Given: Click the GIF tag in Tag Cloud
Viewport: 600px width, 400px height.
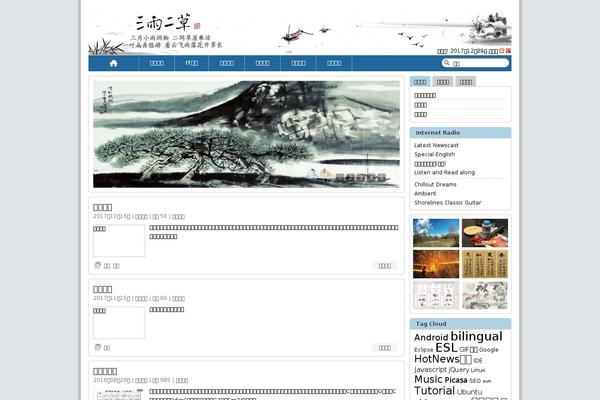Looking at the screenshot, I should tap(468, 349).
